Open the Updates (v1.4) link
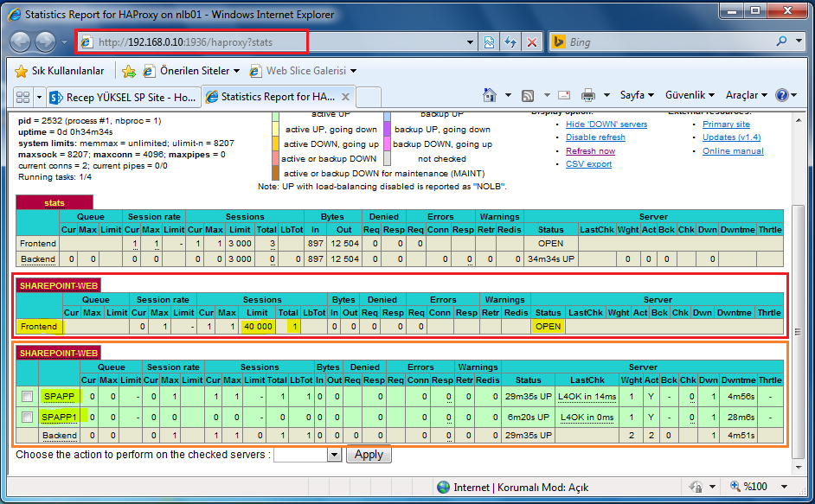This screenshot has height=504, width=815. click(x=731, y=137)
